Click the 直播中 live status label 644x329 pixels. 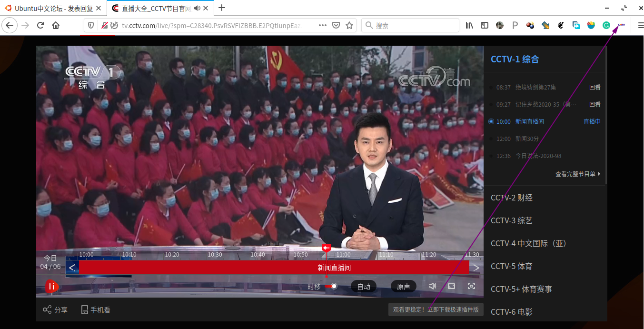point(592,122)
